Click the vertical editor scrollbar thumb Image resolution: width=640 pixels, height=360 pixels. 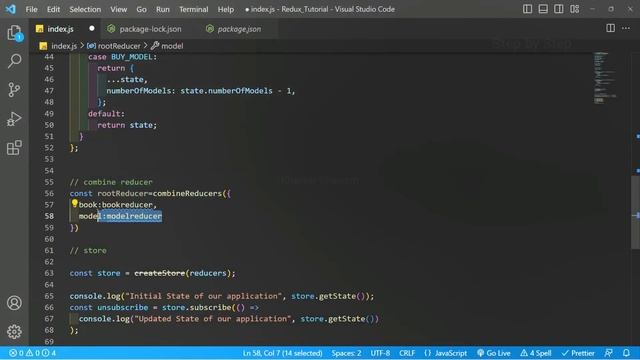click(636, 212)
